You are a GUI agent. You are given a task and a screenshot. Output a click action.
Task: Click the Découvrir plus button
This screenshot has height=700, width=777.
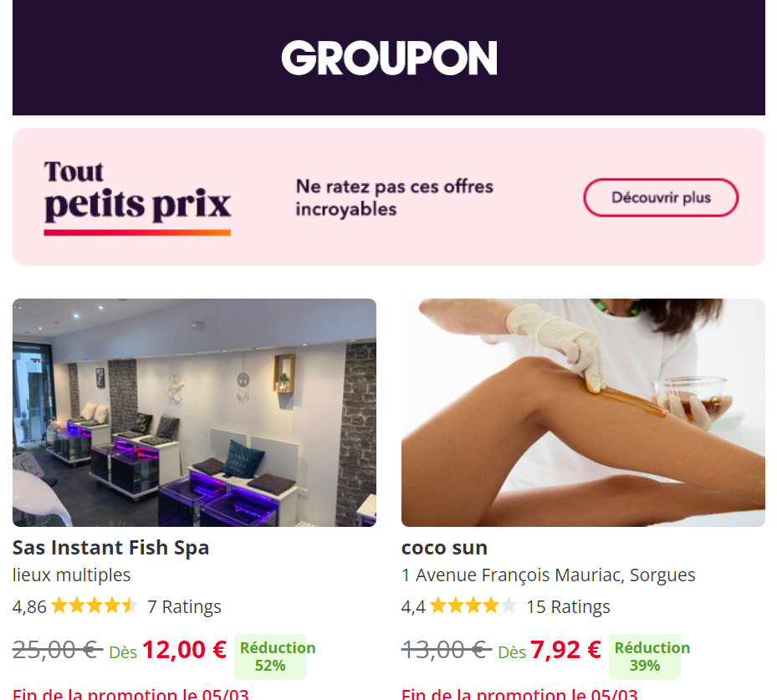(661, 197)
